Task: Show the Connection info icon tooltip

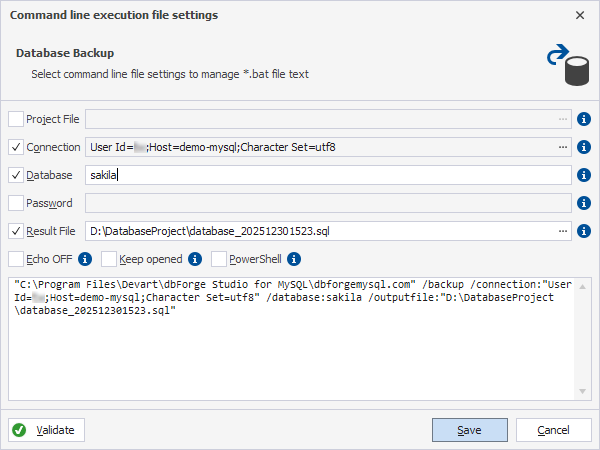Action: [x=584, y=147]
